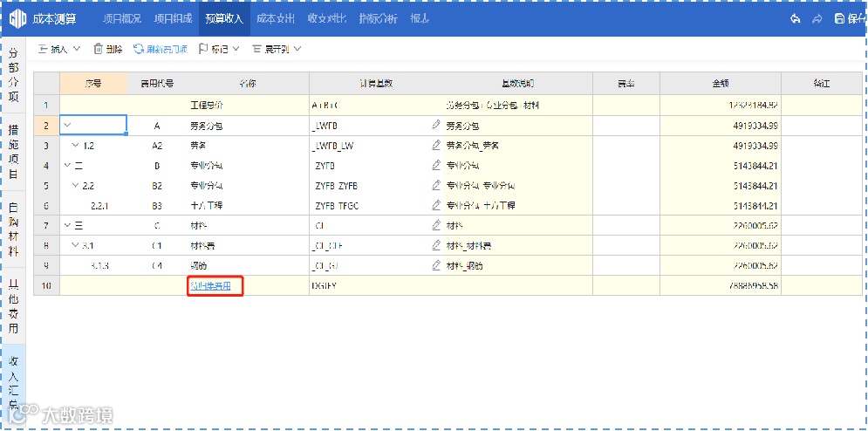Click pencil icon in row B ZYFB
This screenshot has width=868, height=431.
click(x=436, y=165)
